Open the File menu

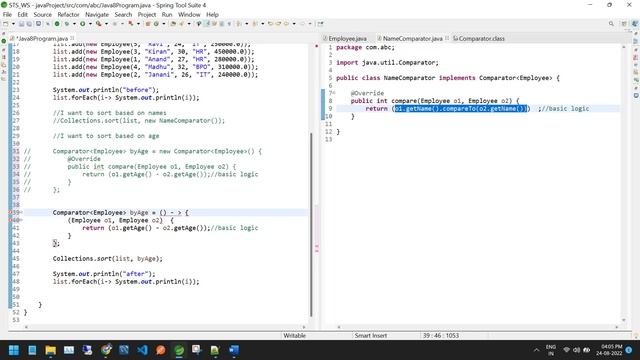(7, 14)
